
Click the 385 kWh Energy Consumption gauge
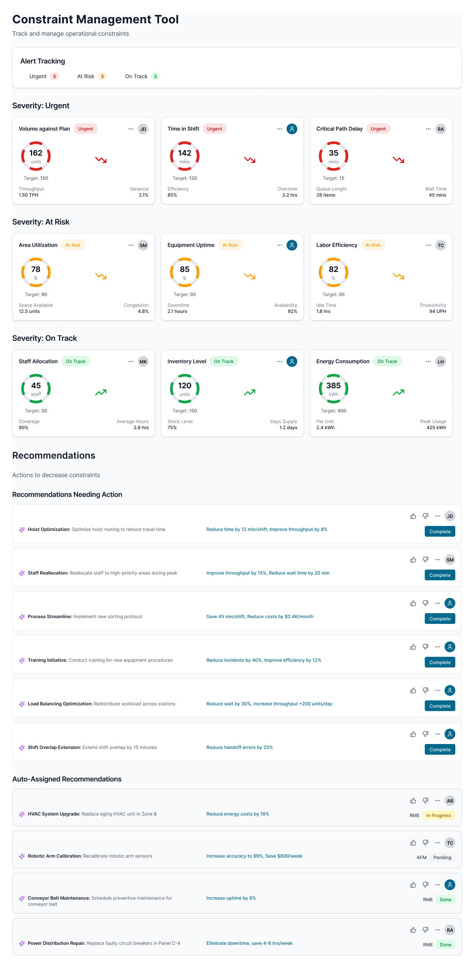point(333,389)
